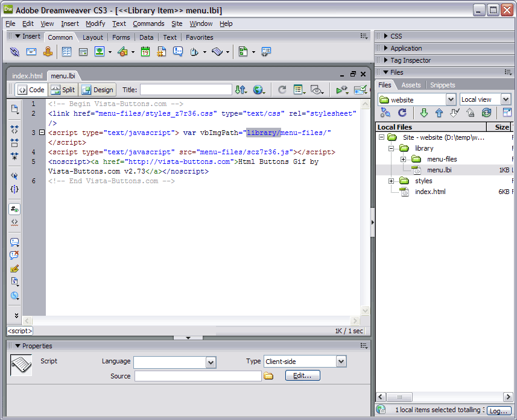Open the website site dropdown
This screenshot has width=517, height=420.
[x=451, y=99]
